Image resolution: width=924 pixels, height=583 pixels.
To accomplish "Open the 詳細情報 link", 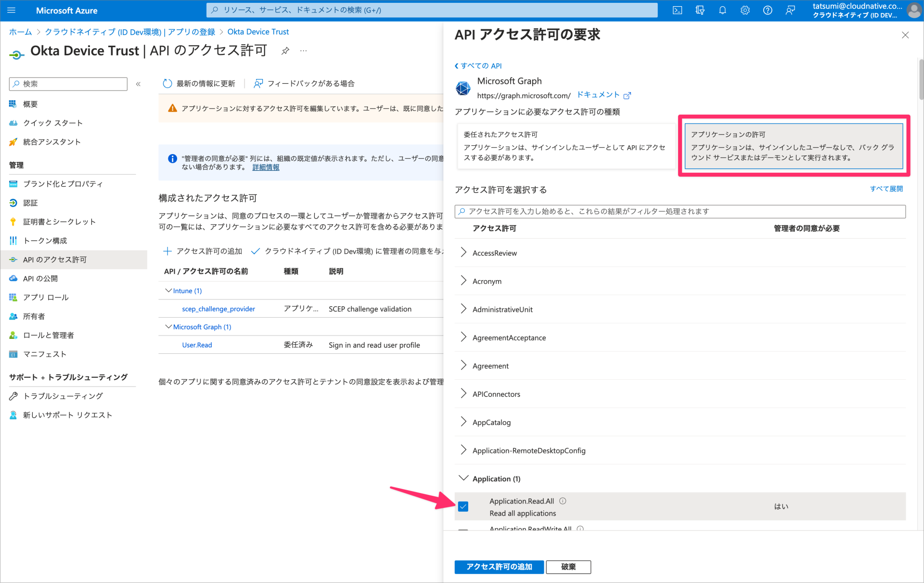I will pyautogui.click(x=266, y=167).
